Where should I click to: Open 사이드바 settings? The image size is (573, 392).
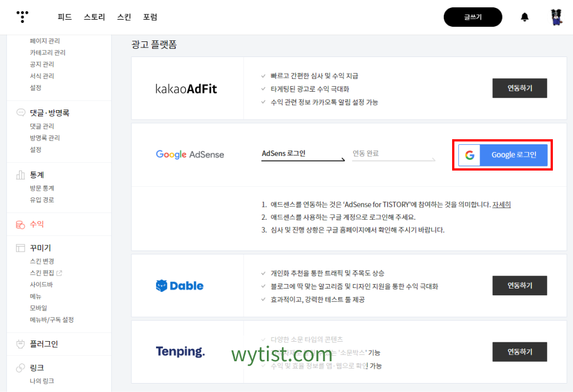coord(41,285)
